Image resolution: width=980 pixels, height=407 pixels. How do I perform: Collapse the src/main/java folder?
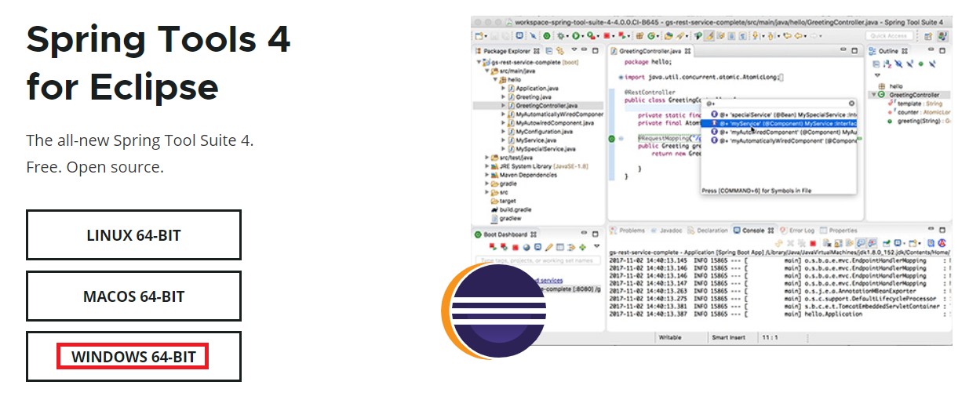(486, 71)
